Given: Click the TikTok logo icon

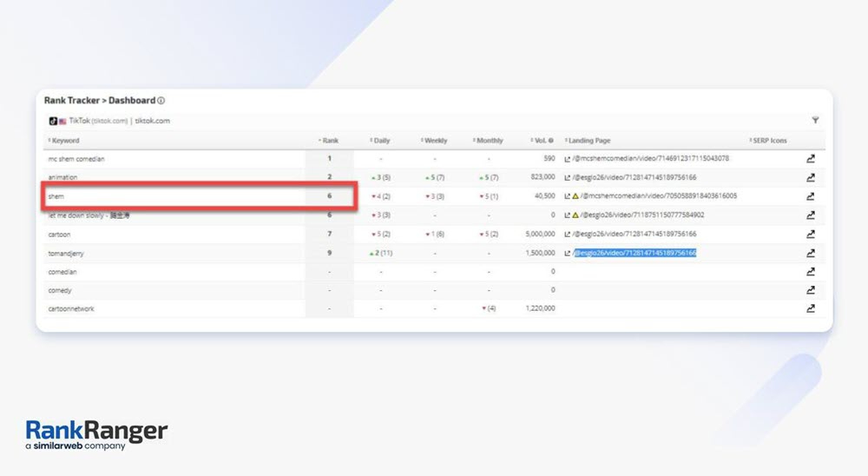Looking at the screenshot, I should pos(53,121).
